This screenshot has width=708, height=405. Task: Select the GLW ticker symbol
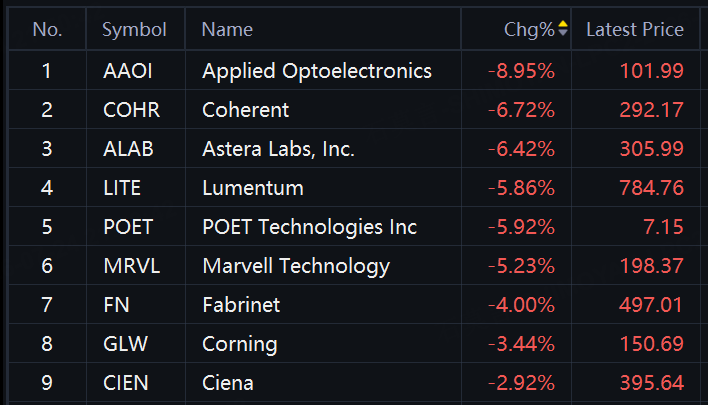(x=125, y=344)
